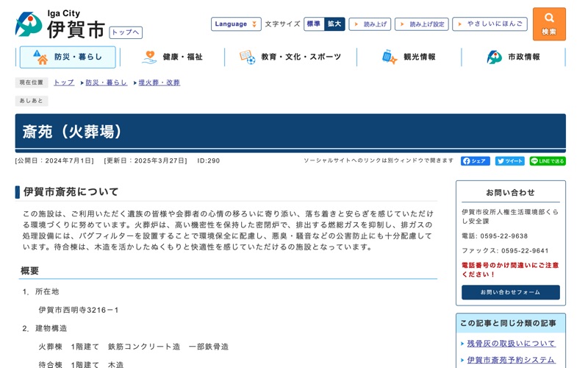The image size is (588, 368).
Task: Open the 伊賀市斎苑予約システム link
Action: (x=511, y=360)
